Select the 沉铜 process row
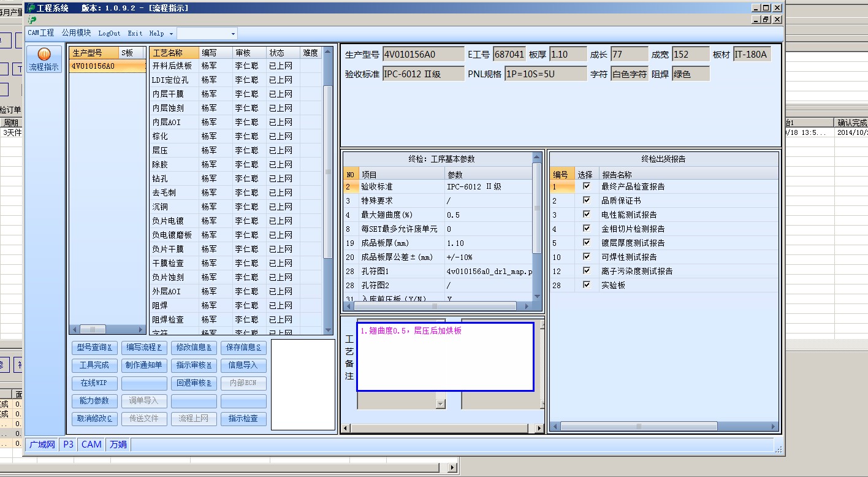The image size is (868, 477). click(x=236, y=207)
